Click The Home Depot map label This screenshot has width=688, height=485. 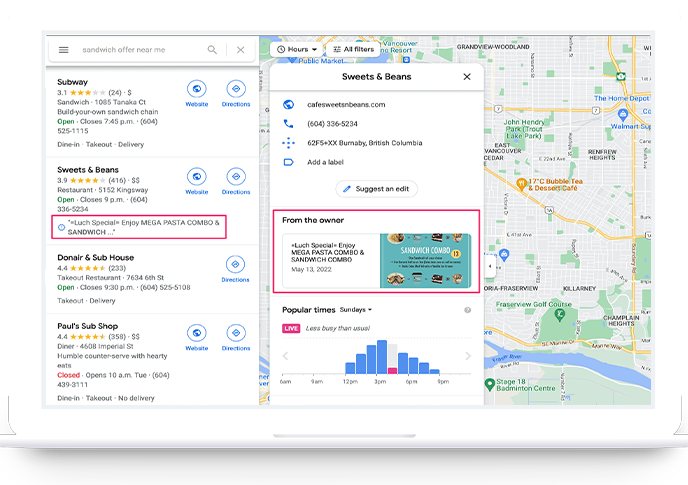coord(621,98)
